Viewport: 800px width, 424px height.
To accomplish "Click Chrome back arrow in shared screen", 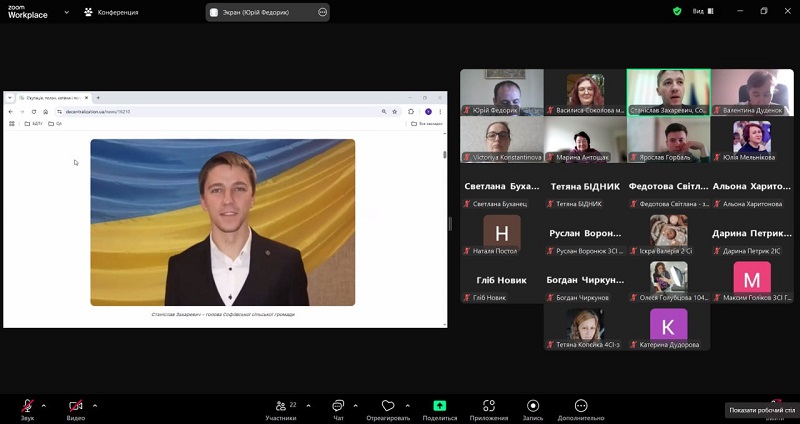I will (x=11, y=112).
